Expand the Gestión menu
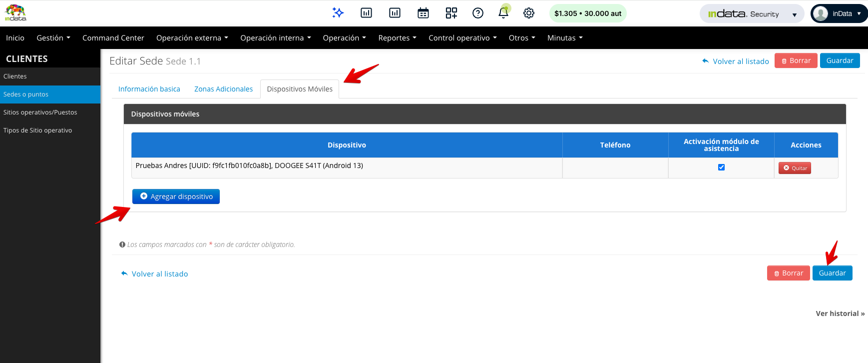 [x=53, y=38]
